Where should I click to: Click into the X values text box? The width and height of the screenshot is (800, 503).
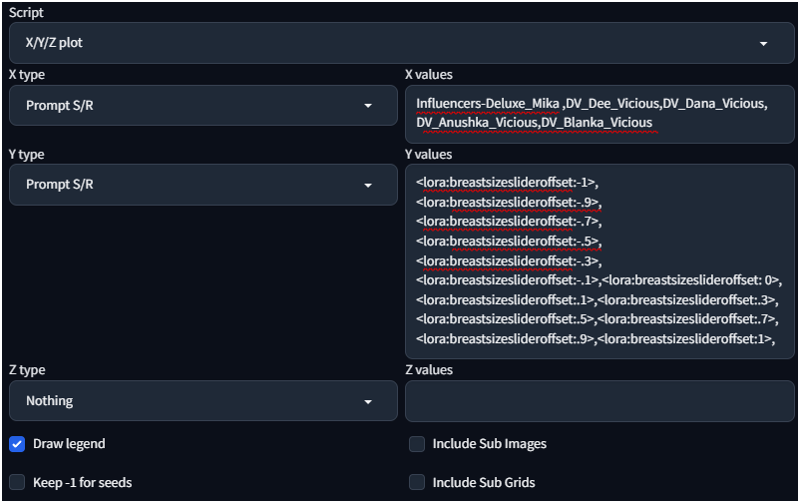coord(600,113)
